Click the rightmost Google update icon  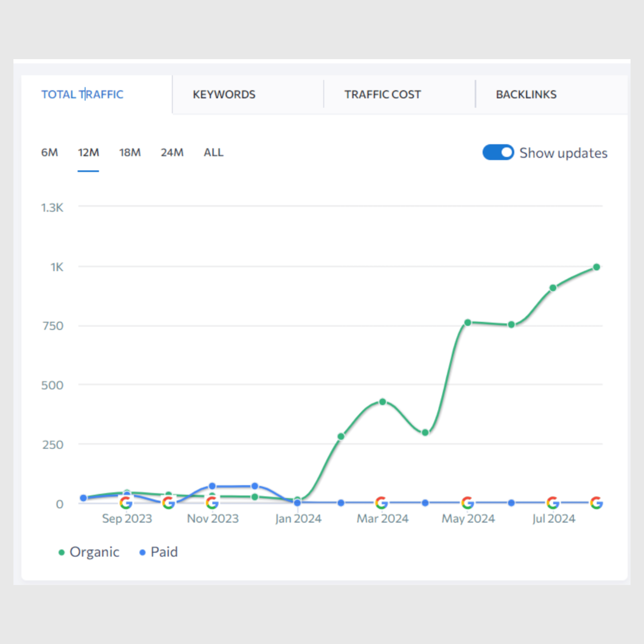point(596,503)
